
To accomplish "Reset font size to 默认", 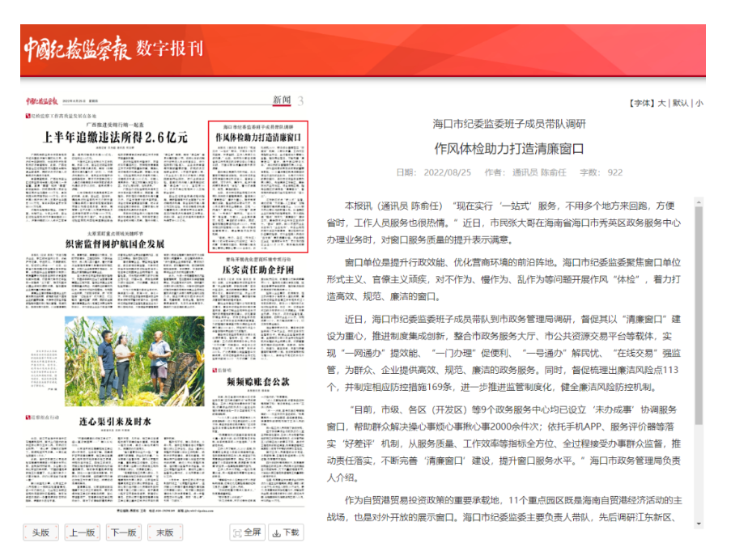I will point(680,103).
